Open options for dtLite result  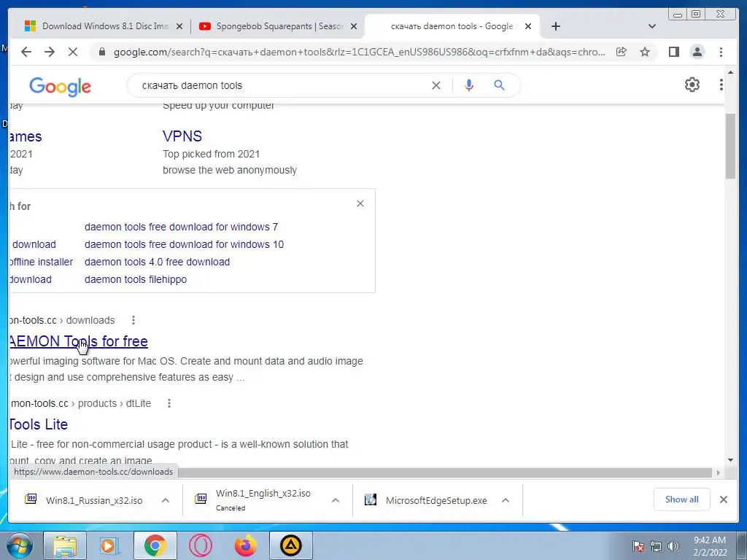coord(169,403)
